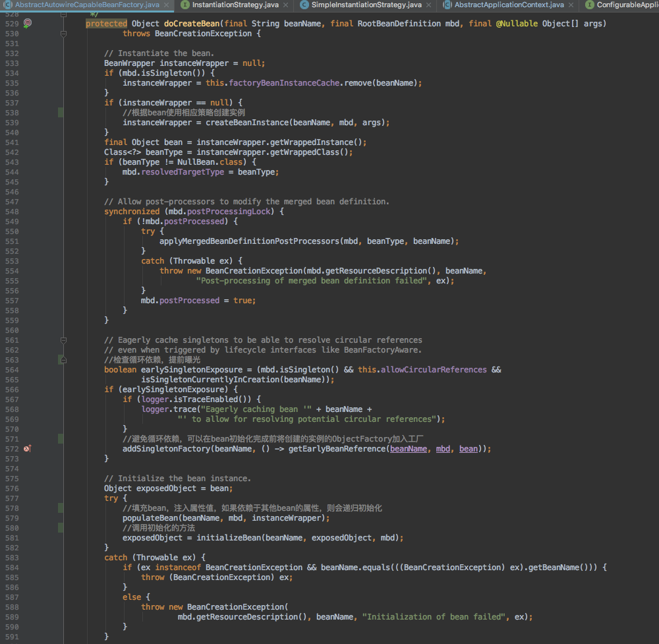
Task: Click the synchronized keyword on line 548
Action: click(x=132, y=212)
